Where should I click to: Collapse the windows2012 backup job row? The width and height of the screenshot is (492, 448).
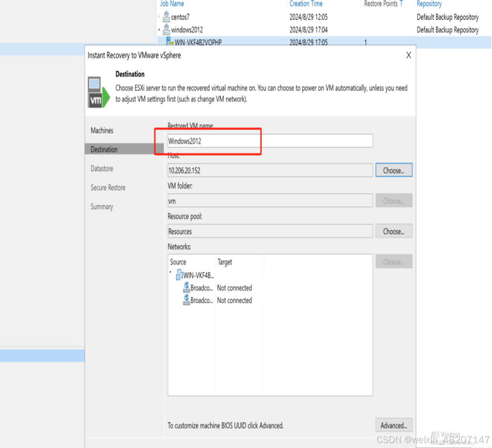tap(159, 30)
